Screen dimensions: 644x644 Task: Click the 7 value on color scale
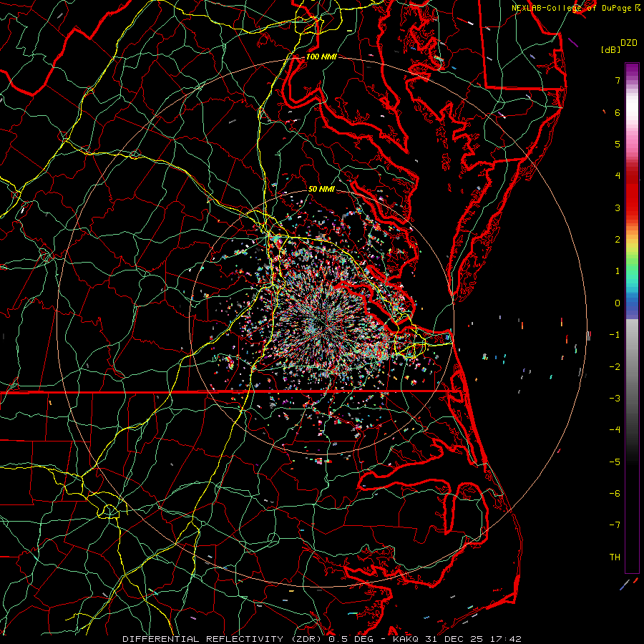(618, 80)
